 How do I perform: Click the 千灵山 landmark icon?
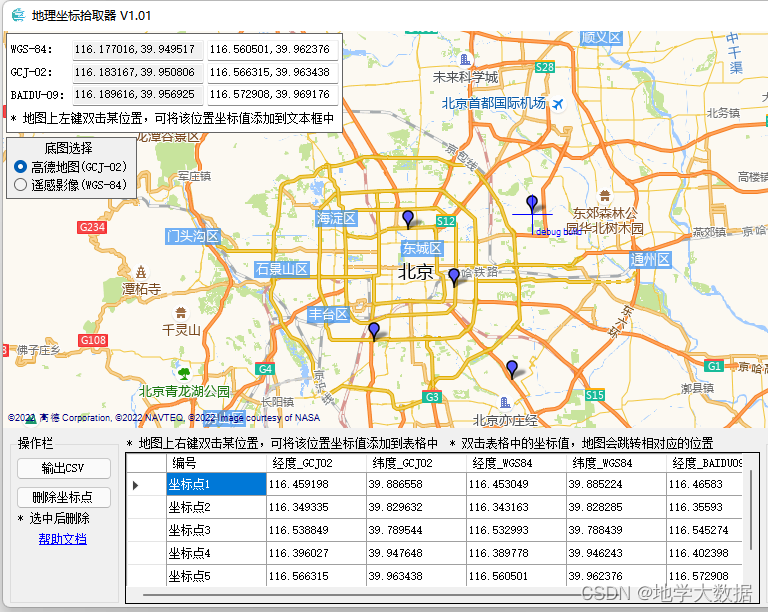(181, 312)
